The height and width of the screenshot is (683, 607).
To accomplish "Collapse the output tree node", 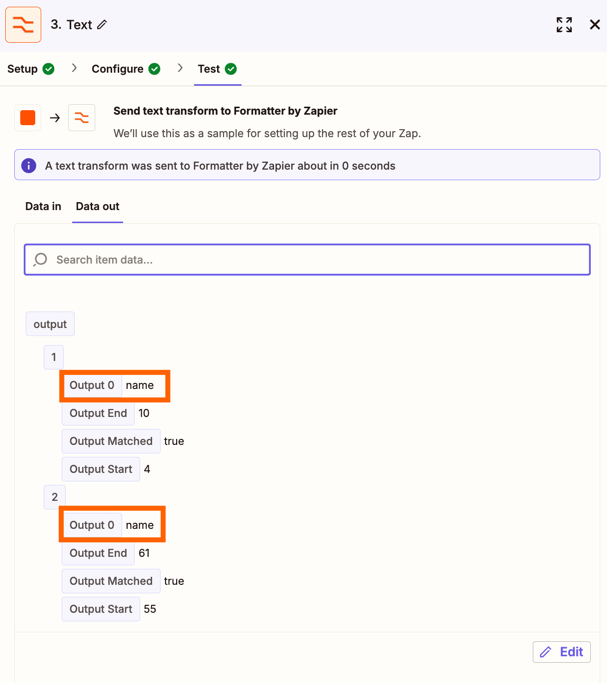I will coord(50,324).
